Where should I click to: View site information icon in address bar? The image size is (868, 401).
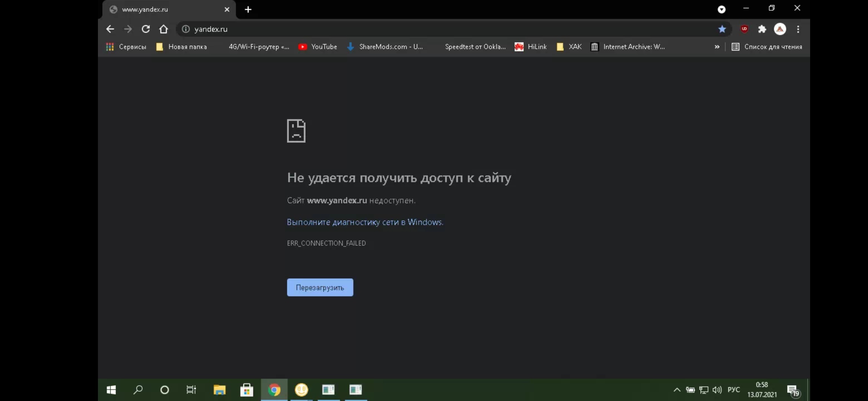pyautogui.click(x=186, y=29)
